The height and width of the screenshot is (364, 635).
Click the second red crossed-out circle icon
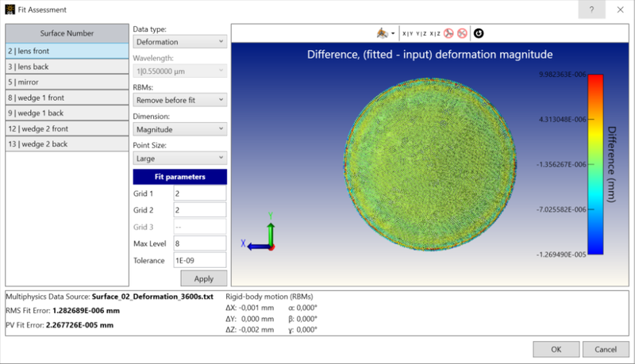pyautogui.click(x=462, y=33)
